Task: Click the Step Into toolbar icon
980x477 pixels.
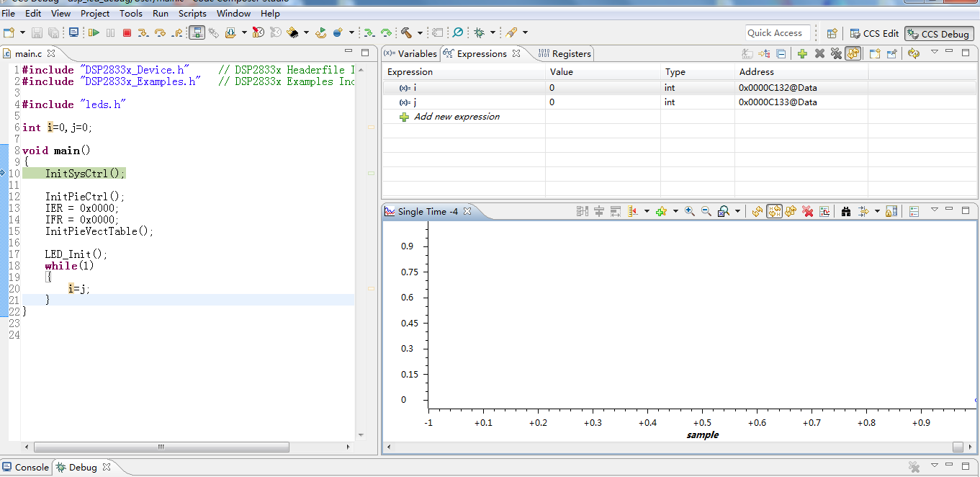Action: pos(143,32)
